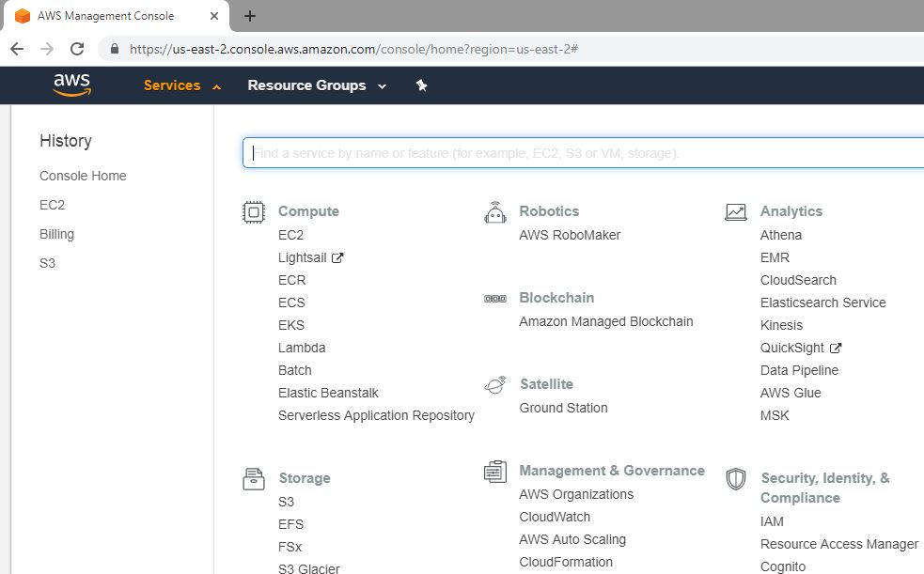Open the MSK service
Screen dimensions: 924x574
point(775,415)
